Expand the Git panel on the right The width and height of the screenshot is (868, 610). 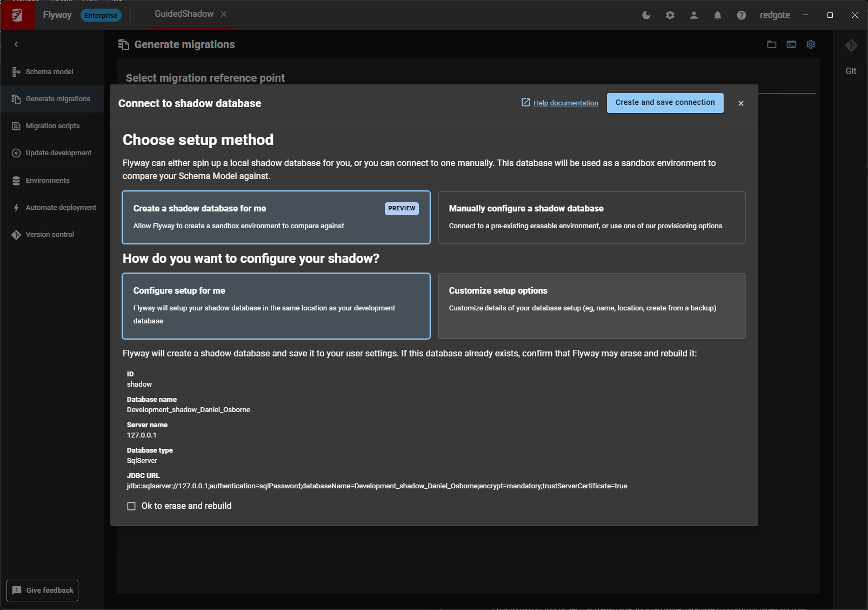click(850, 46)
